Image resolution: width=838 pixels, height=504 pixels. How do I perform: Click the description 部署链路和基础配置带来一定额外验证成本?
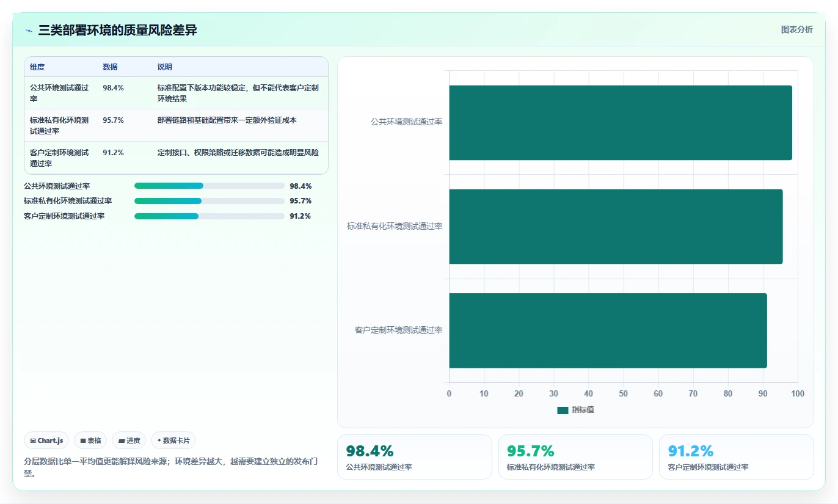(x=227, y=120)
